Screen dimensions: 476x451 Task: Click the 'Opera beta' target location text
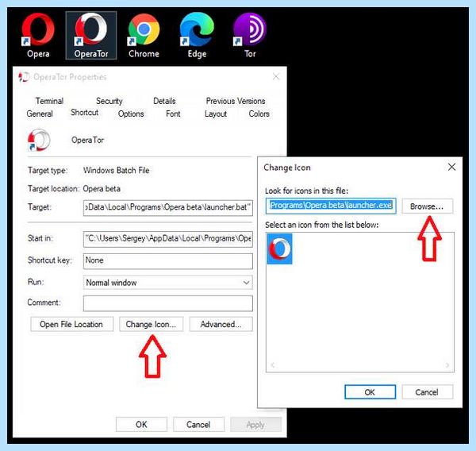[x=102, y=189]
